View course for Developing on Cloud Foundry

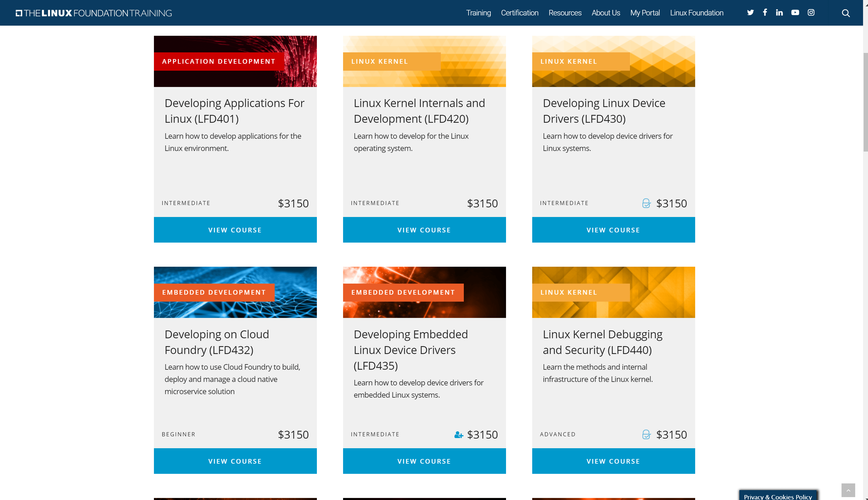tap(235, 461)
